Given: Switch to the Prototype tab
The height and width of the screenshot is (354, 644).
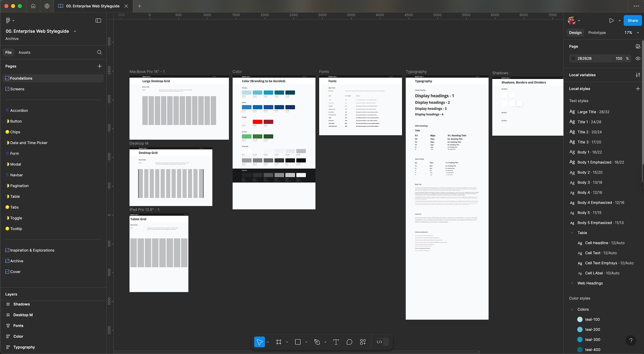Looking at the screenshot, I should point(597,33).
